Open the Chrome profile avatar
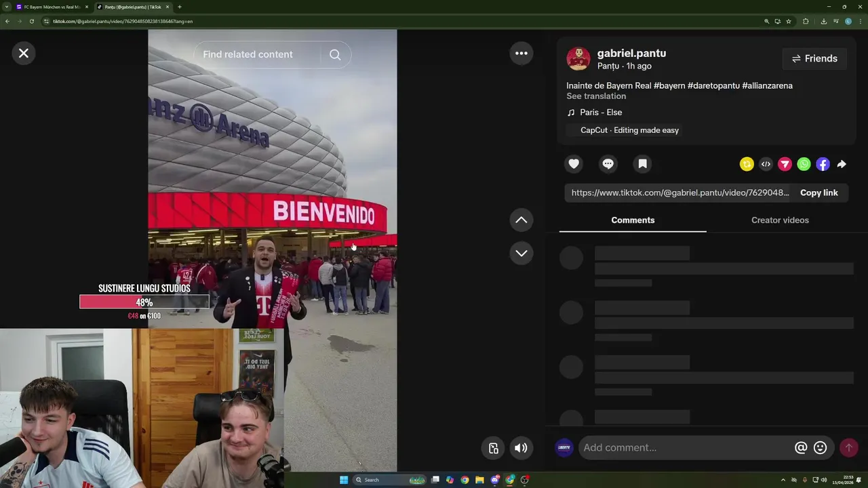The height and width of the screenshot is (488, 868). coord(848,21)
